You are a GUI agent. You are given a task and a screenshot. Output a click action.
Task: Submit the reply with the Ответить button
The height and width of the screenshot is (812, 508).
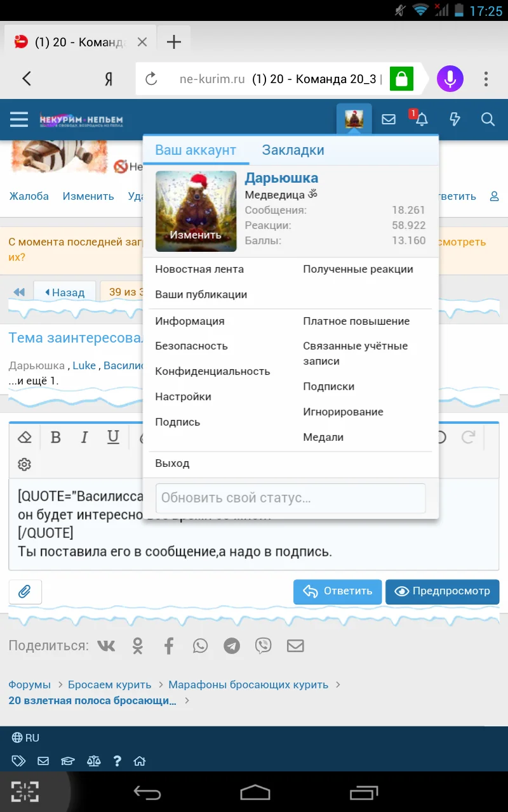click(x=337, y=591)
